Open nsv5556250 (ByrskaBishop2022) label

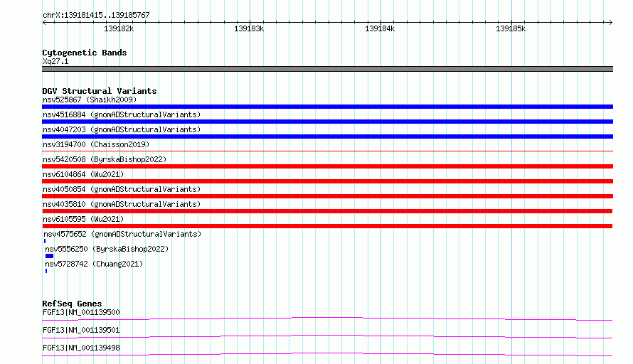click(x=107, y=249)
